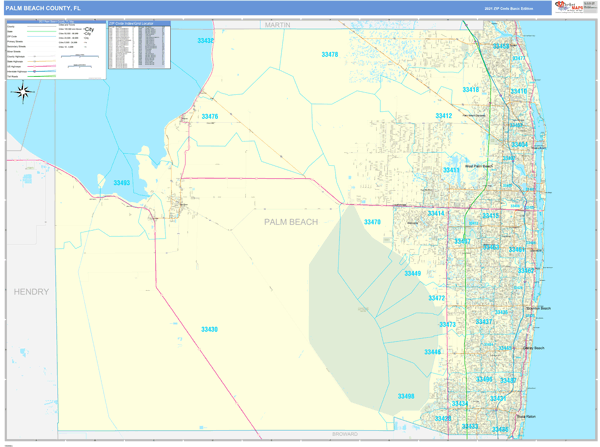The width and height of the screenshot is (600, 447).
Task: Select ZIP code 33478 label
Action: (329, 55)
